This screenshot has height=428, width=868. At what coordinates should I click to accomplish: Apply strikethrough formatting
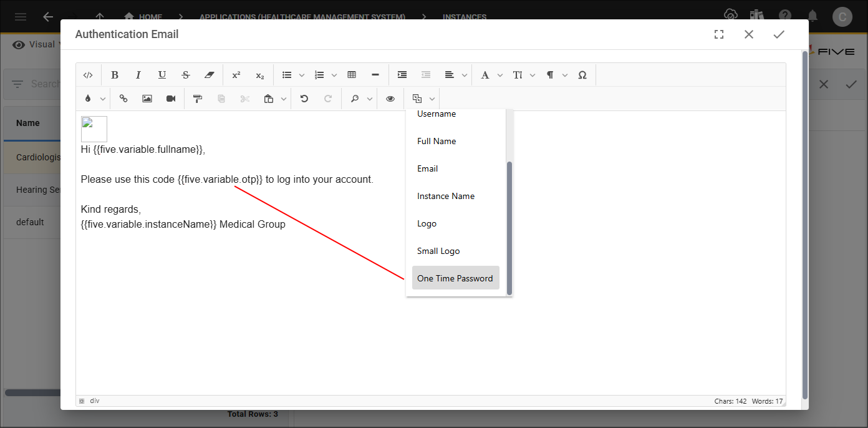click(186, 75)
